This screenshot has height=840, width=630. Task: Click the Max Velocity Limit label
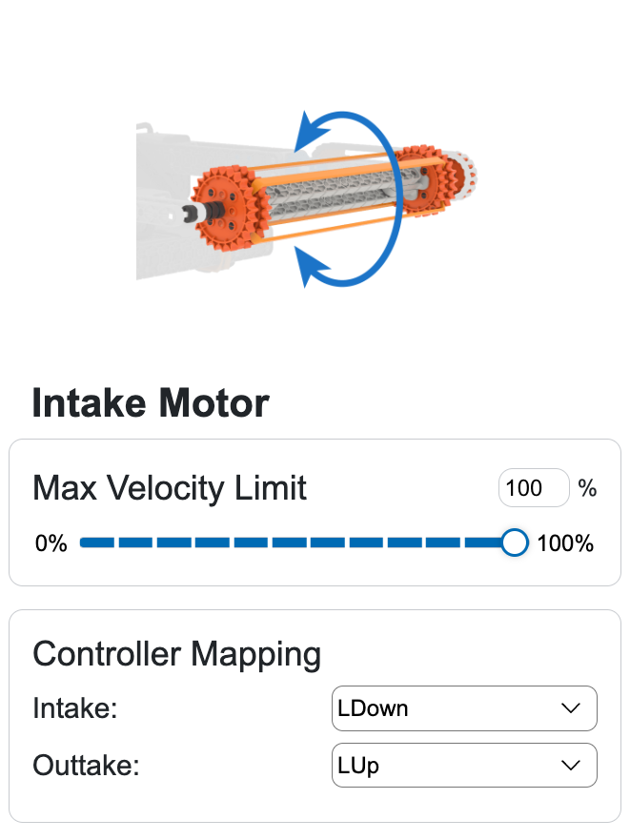[x=170, y=488]
